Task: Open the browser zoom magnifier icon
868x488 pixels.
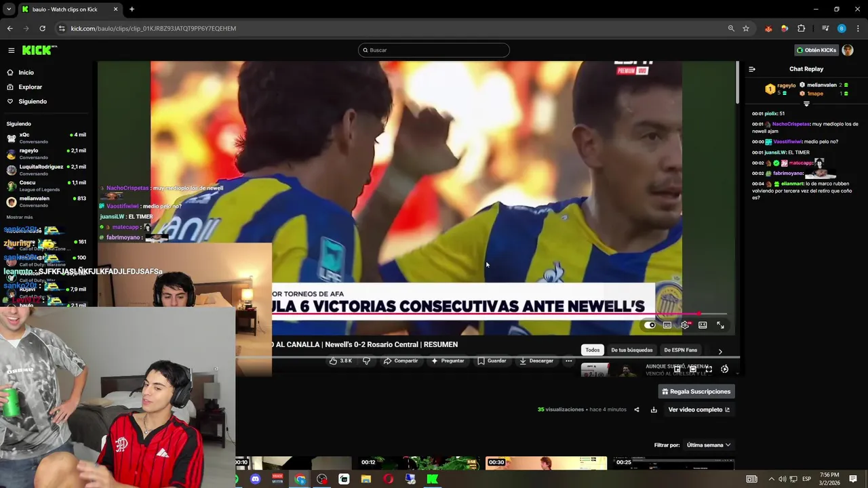Action: (x=731, y=28)
